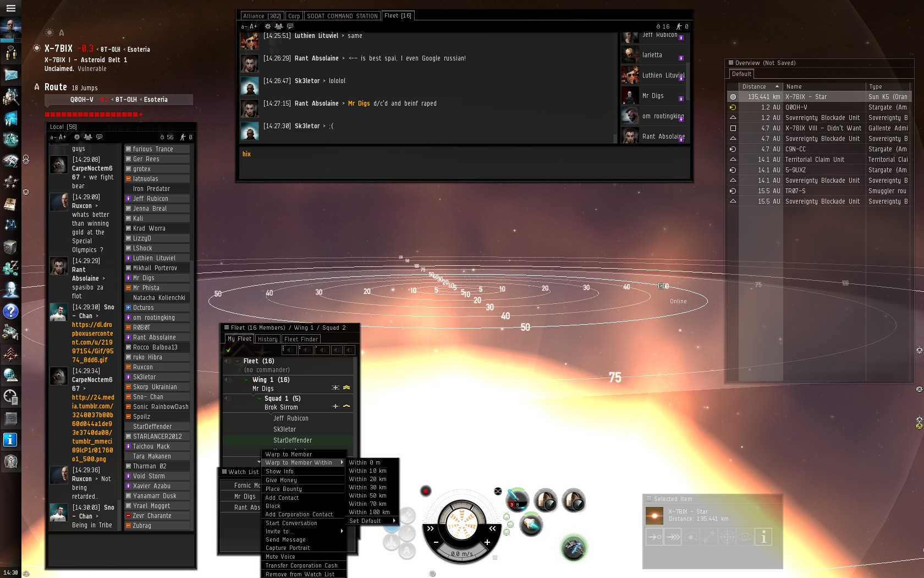Decrease ship speed with the minus button
The height and width of the screenshot is (578, 924).
coord(436,542)
